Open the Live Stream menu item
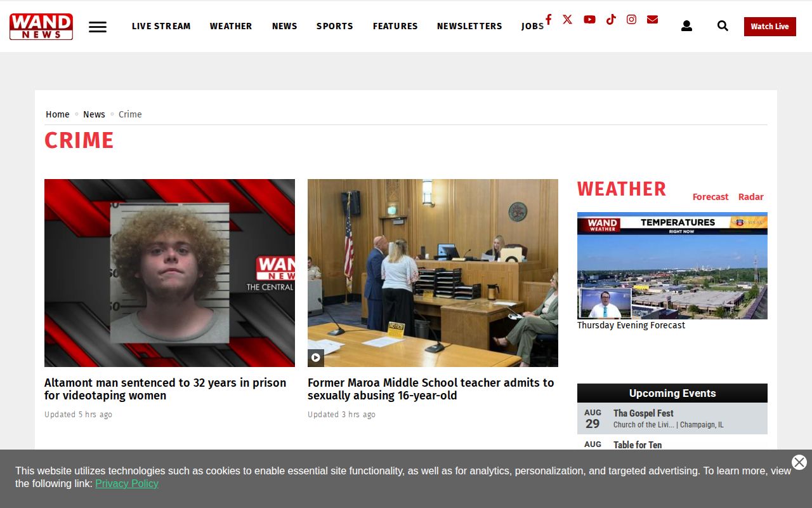This screenshot has height=508, width=812. click(x=161, y=26)
